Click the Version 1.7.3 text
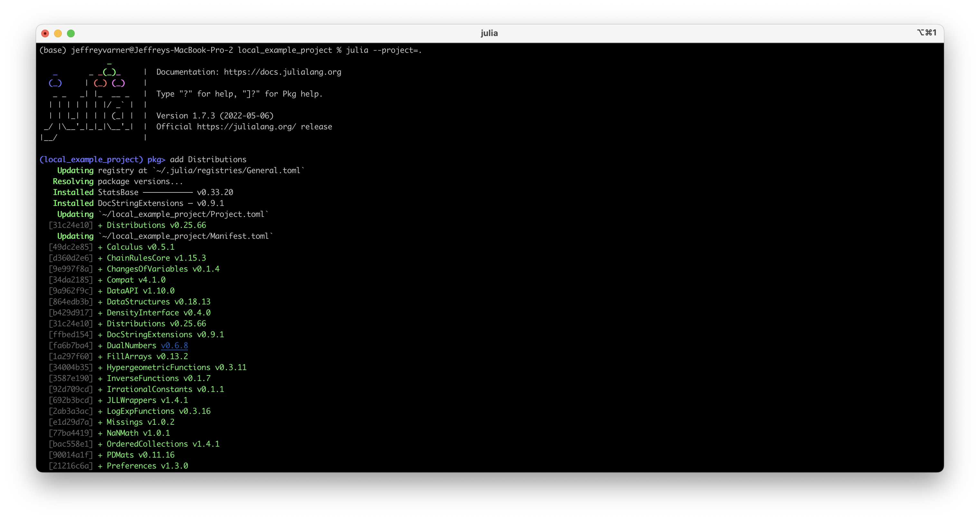 pyautogui.click(x=215, y=116)
